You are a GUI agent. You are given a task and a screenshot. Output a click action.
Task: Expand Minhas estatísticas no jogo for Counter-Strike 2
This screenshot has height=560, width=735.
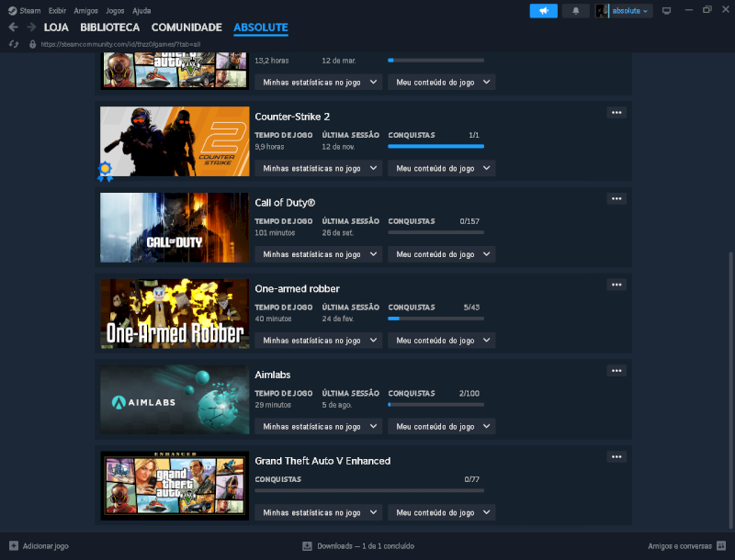[x=320, y=168]
